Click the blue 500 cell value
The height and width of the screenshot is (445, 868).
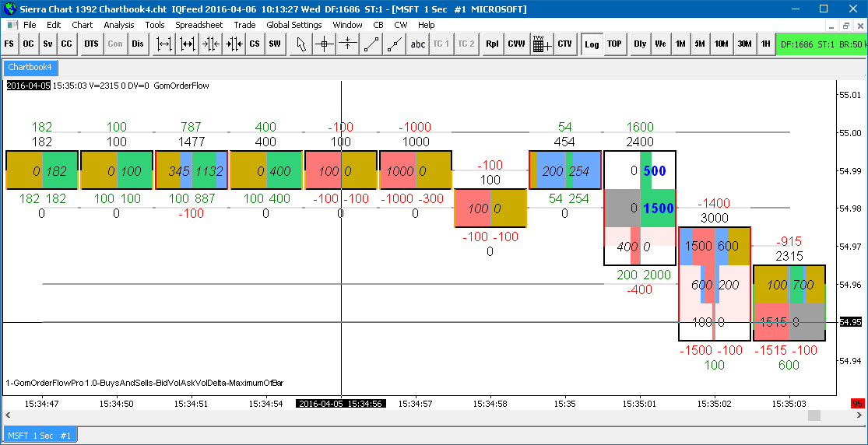pos(655,171)
